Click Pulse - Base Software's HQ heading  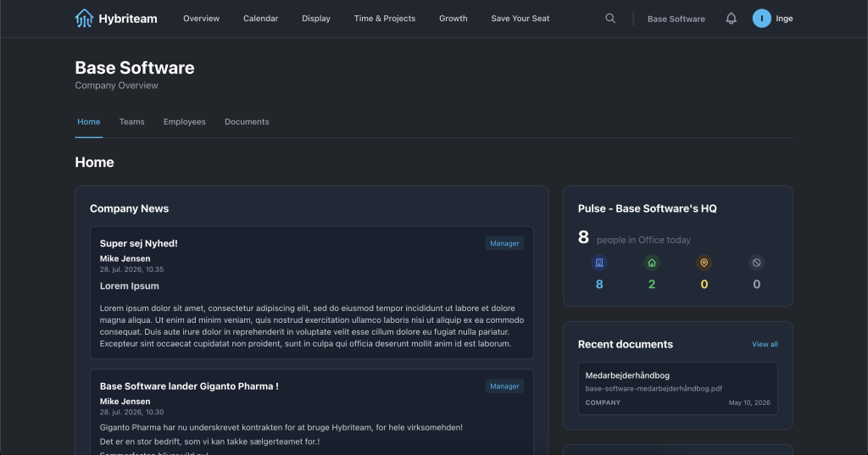(x=647, y=208)
